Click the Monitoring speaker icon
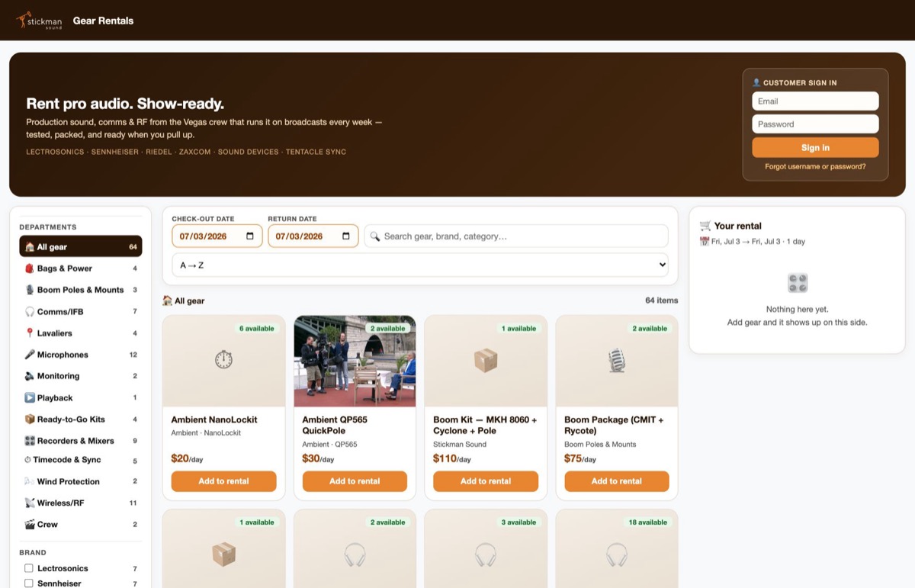This screenshot has height=588, width=915. tap(30, 376)
